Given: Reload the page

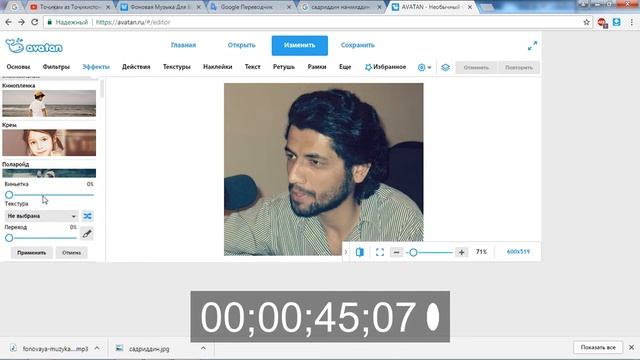Looking at the screenshot, I should pos(35,22).
